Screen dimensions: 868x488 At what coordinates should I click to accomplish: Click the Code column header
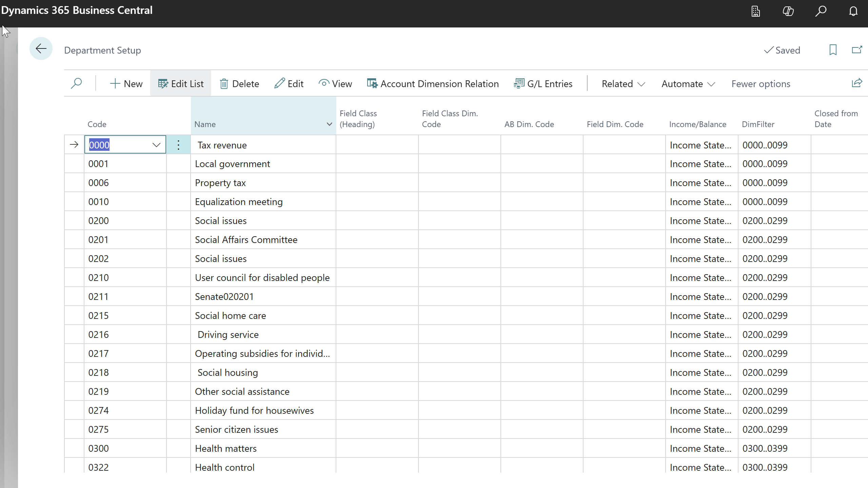97,124
